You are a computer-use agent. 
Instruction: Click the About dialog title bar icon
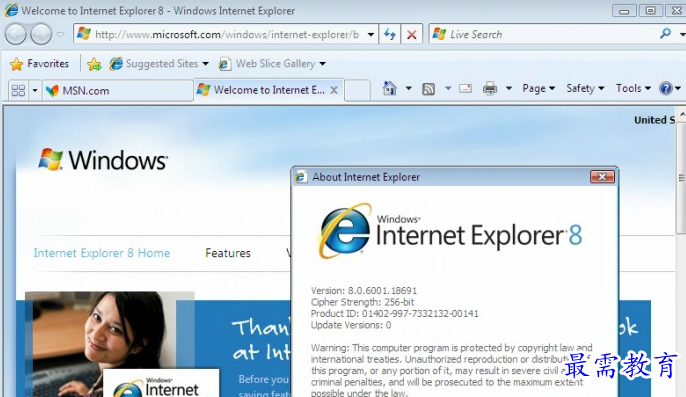(301, 177)
